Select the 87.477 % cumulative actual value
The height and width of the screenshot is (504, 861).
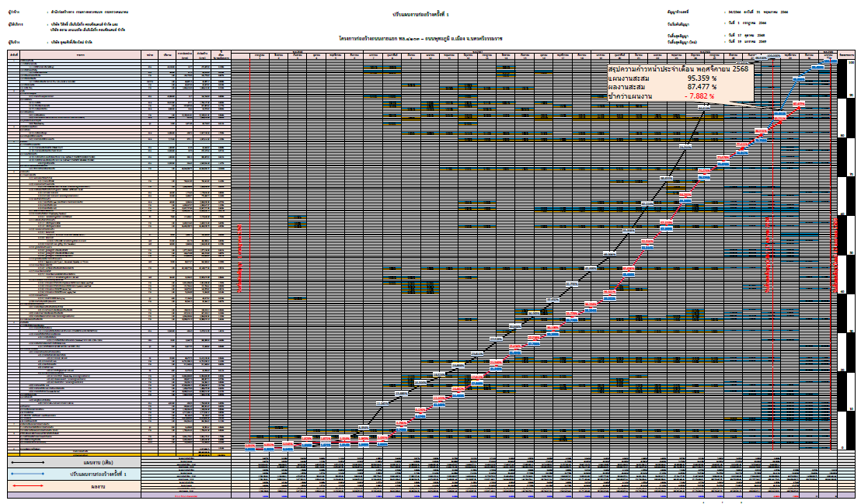pos(702,87)
